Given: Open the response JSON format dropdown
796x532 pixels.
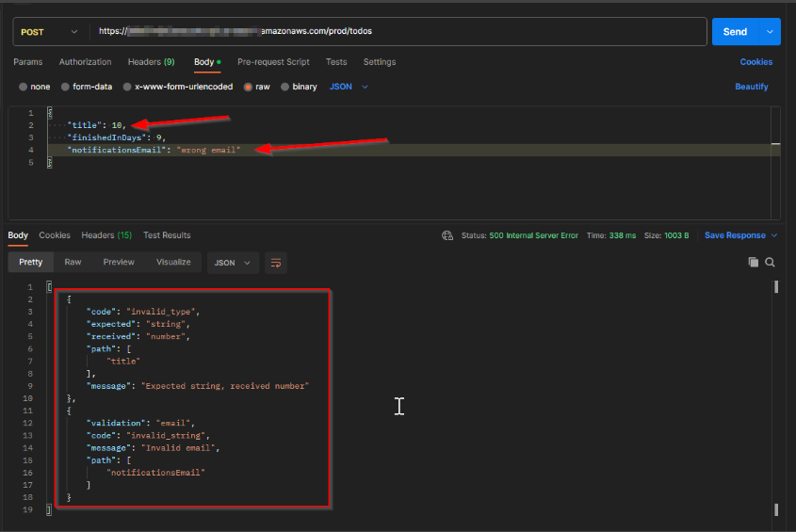Looking at the screenshot, I should 233,263.
